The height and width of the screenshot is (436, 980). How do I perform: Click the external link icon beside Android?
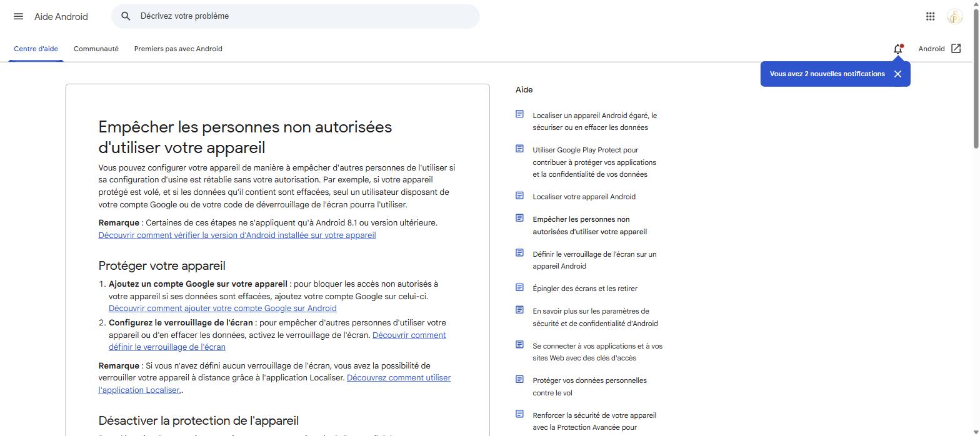click(x=956, y=49)
